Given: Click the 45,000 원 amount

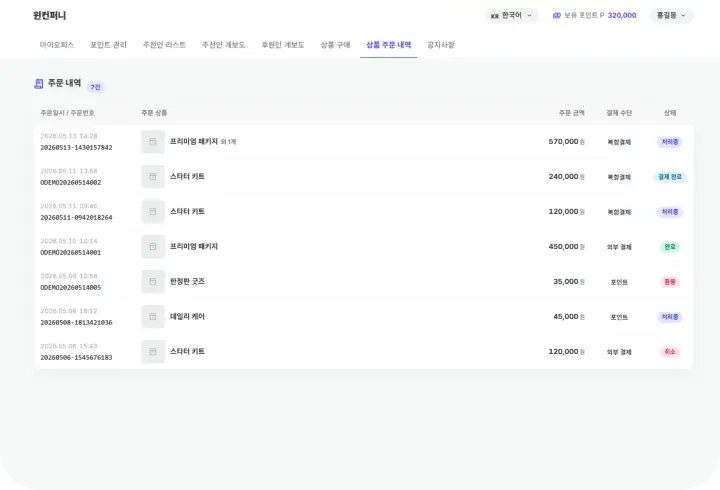Looking at the screenshot, I should coord(568,316).
